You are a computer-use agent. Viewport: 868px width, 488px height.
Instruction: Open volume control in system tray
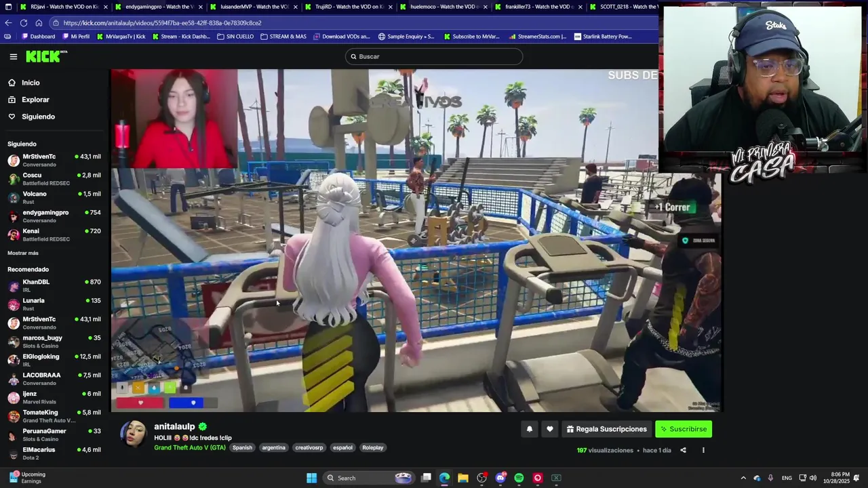click(x=813, y=478)
